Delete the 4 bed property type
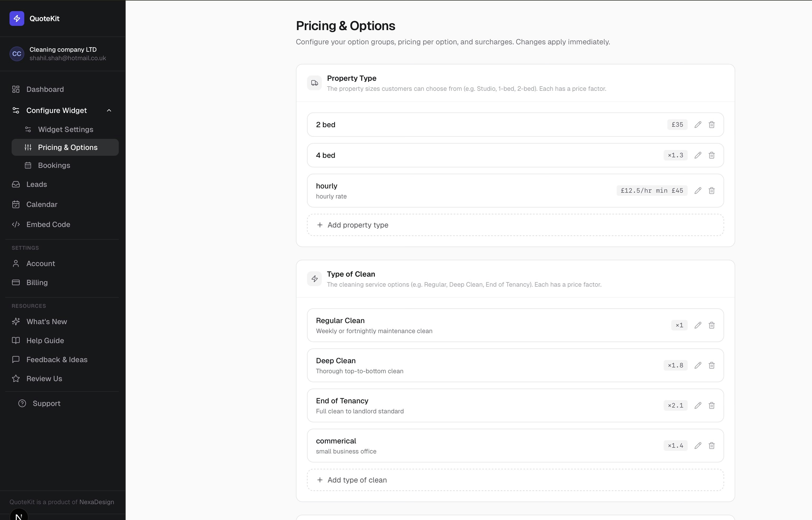This screenshot has width=812, height=520. pyautogui.click(x=711, y=155)
